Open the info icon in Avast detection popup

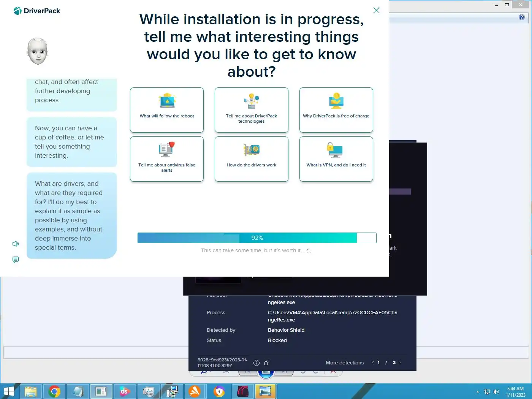pos(256,363)
